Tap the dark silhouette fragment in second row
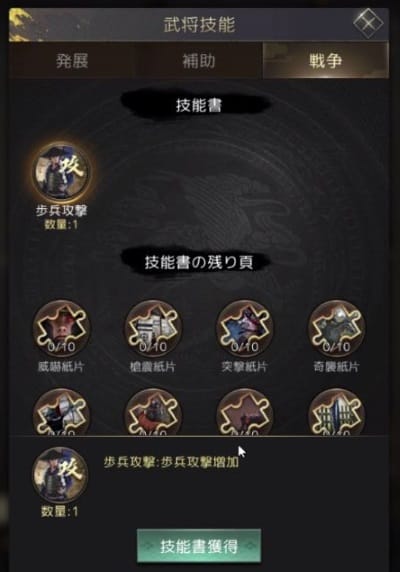The width and height of the screenshot is (400, 572). [x=245, y=412]
